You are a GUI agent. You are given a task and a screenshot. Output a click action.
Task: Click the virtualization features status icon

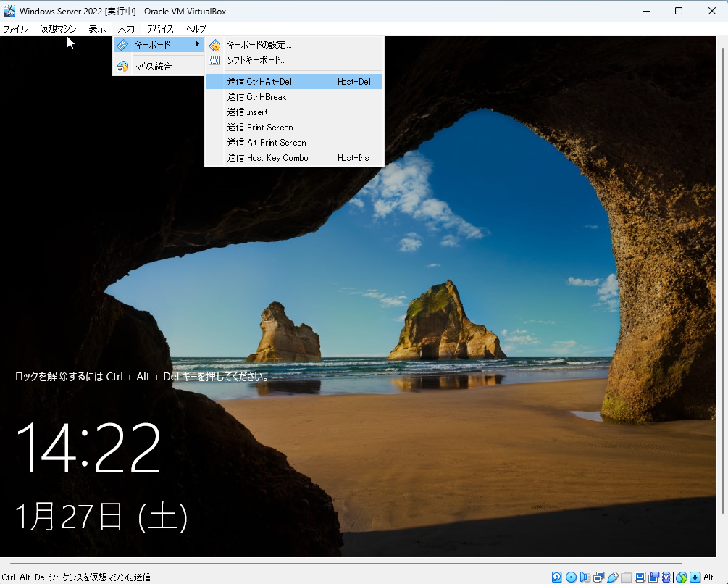click(x=666, y=577)
